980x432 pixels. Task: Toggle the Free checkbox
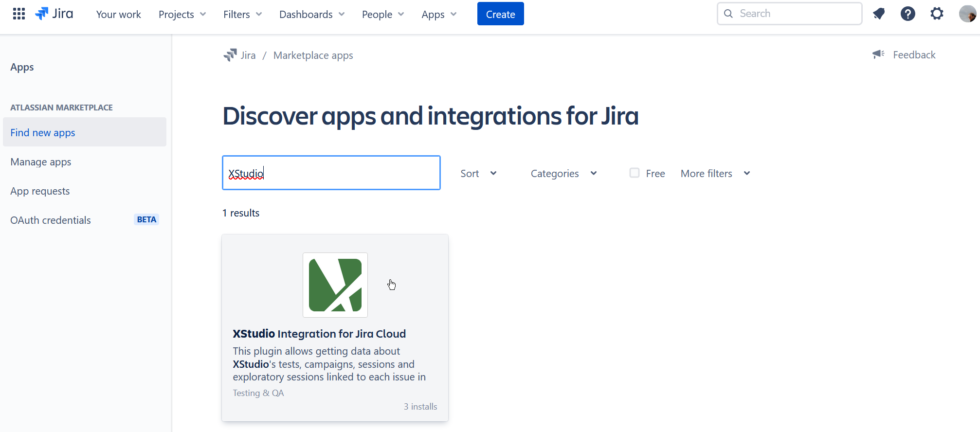[635, 173]
